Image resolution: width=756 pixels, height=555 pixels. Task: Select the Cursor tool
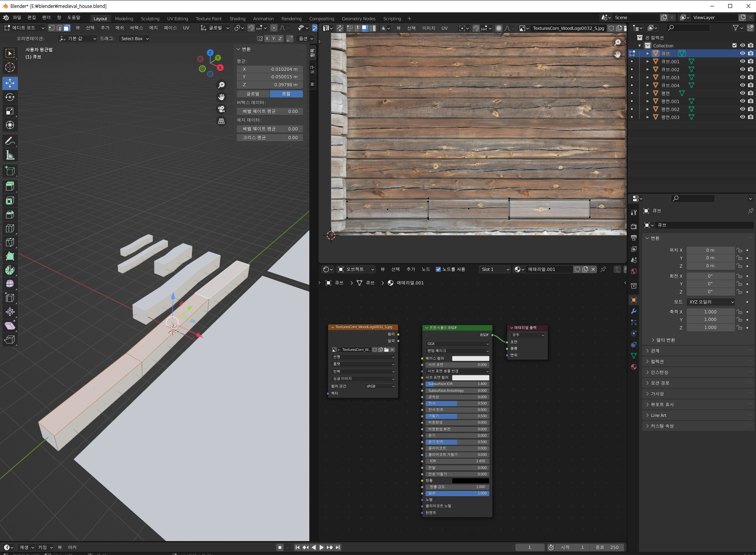[x=10, y=67]
